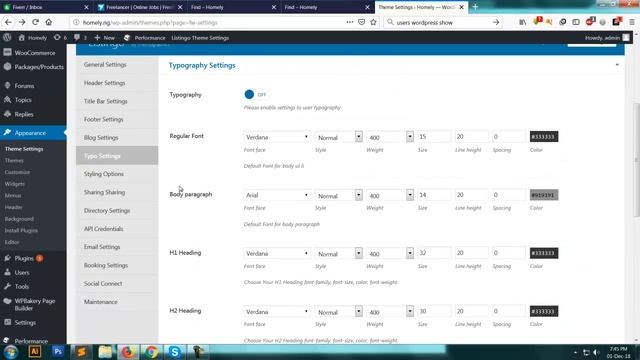The height and width of the screenshot is (360, 640).
Task: Click the browser forward arrow
Action: (x=22, y=22)
